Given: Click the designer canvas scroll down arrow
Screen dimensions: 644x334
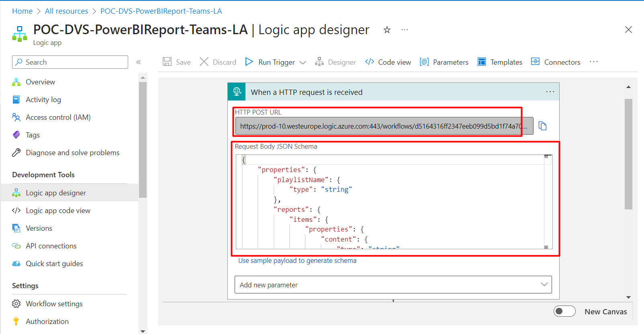Looking at the screenshot, I should click(x=628, y=297).
